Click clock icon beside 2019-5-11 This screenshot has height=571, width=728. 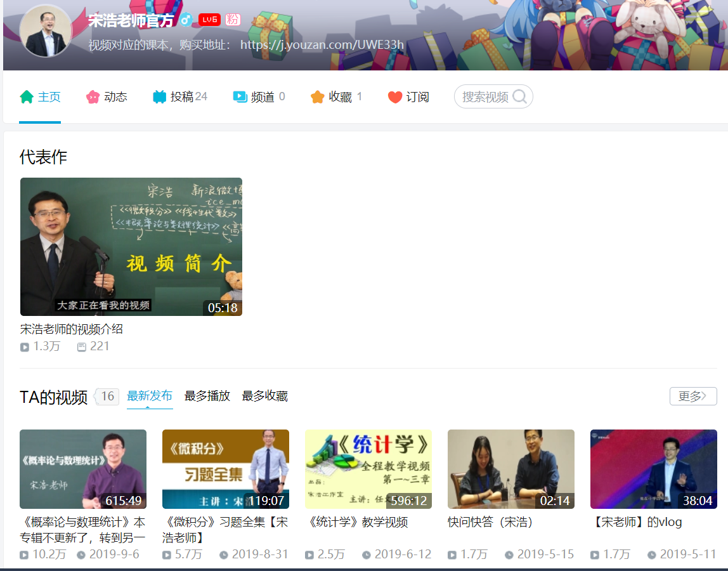[652, 555]
